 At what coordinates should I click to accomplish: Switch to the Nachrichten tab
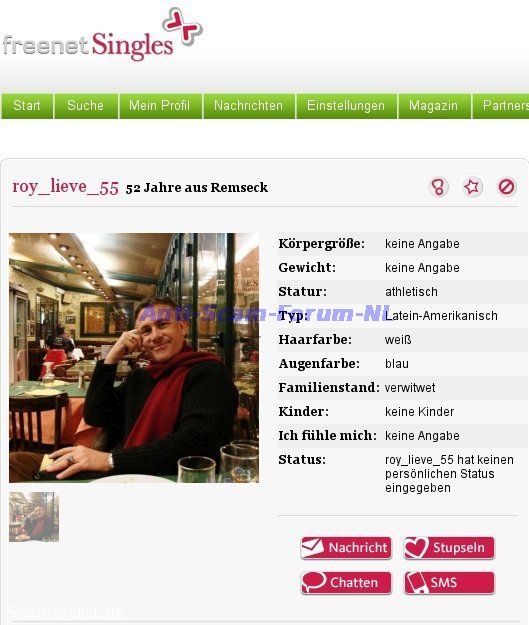(249, 106)
